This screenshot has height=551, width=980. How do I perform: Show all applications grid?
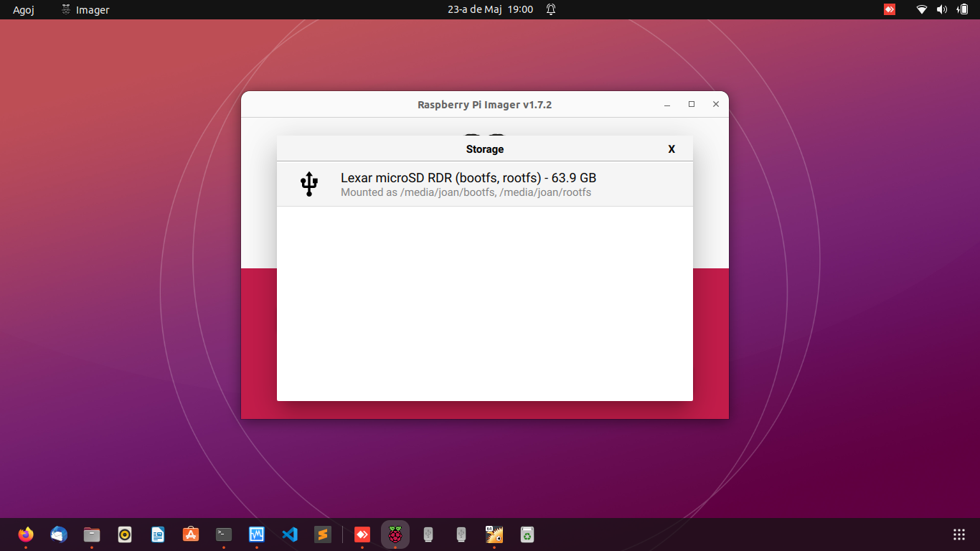tap(959, 534)
